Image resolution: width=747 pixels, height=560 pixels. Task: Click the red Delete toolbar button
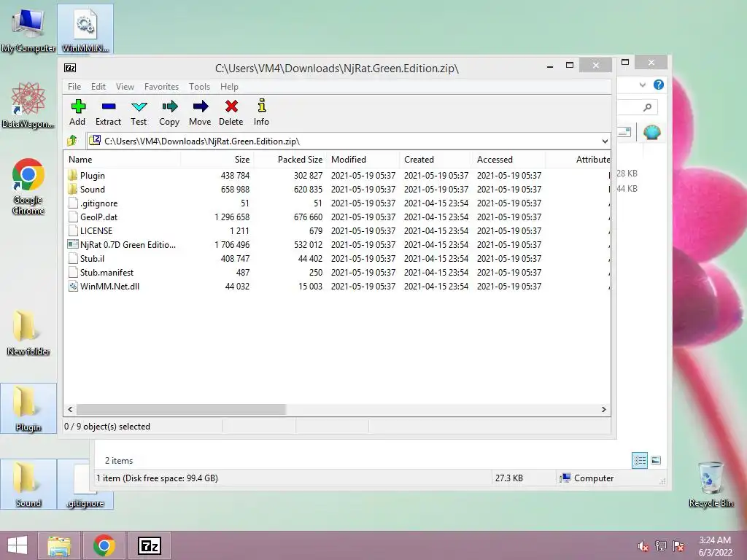231,113
